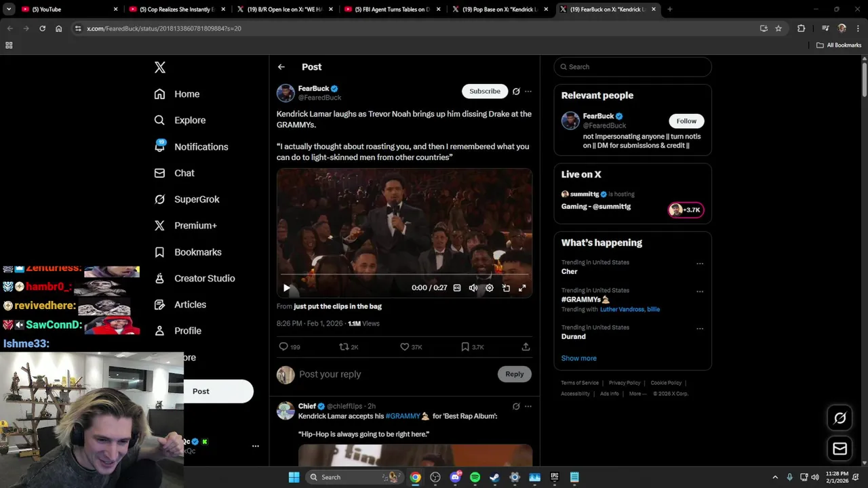Open Chrome extensions puzzle icon
Viewport: 868px width, 488px height.
click(x=802, y=28)
